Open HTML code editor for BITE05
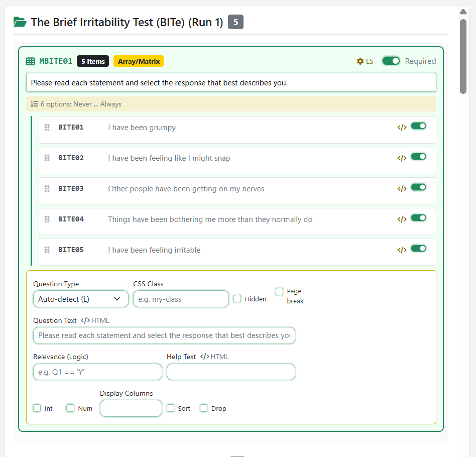This screenshot has width=476, height=457. (402, 250)
